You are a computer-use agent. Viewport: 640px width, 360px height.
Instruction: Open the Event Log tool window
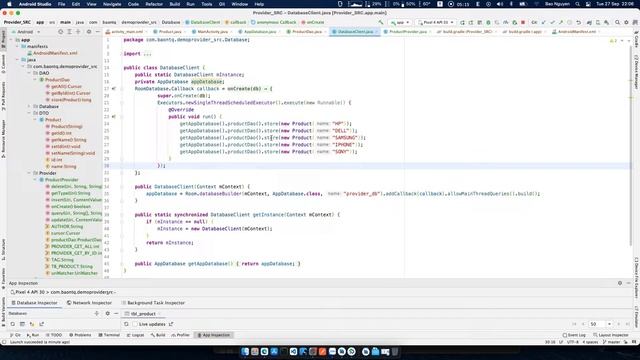574,335
